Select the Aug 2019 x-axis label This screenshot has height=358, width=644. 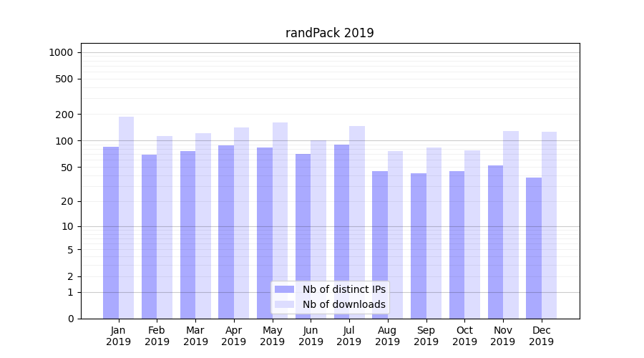387,336
